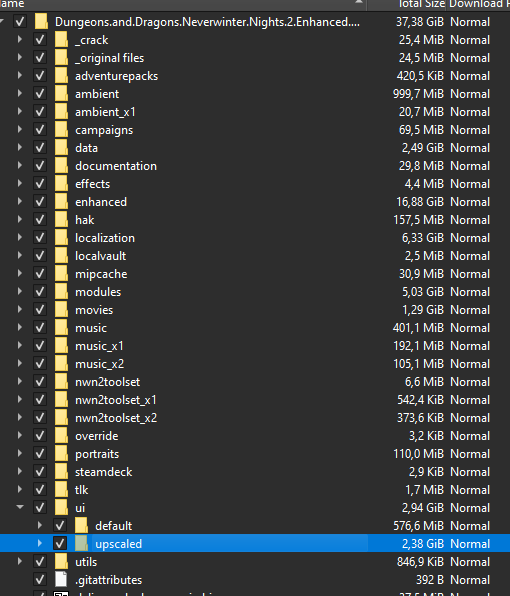Click the steamdeck folder icon
The height and width of the screenshot is (596, 510).
tap(61, 472)
